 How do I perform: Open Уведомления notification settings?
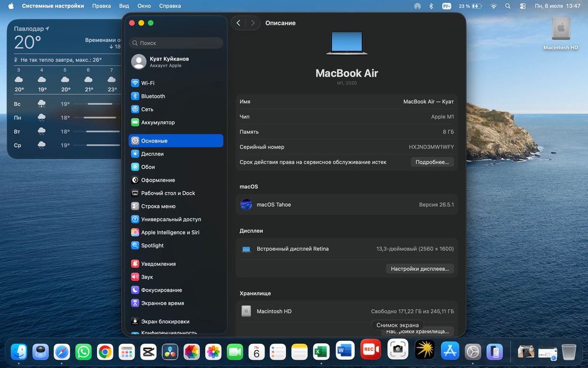(176, 264)
